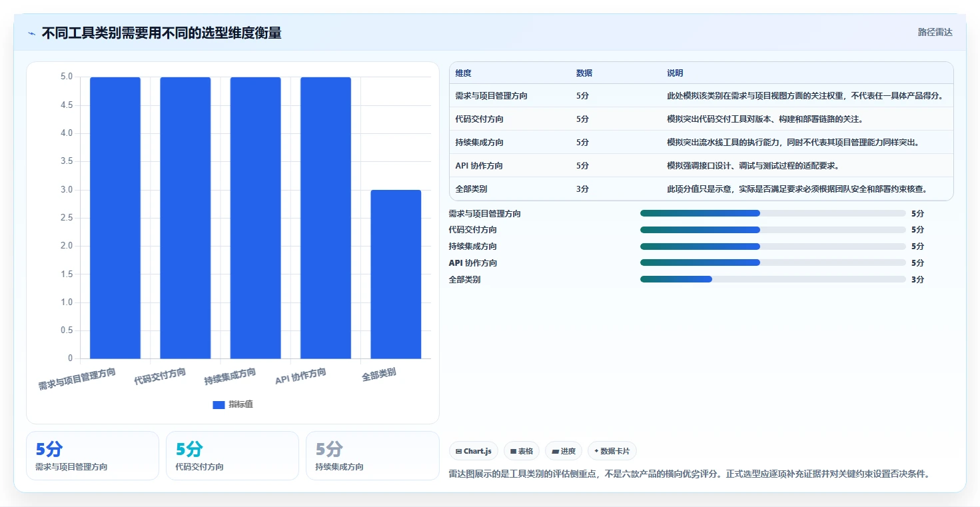Screen dimensions: 980x507
Task: Click the API 协作方向 progress bar
Action: click(773, 262)
